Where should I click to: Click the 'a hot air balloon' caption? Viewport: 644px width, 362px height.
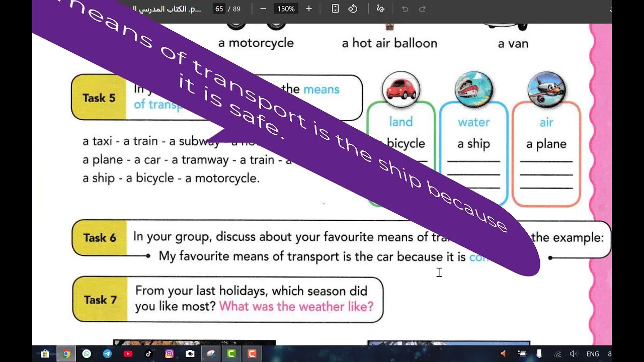(389, 43)
